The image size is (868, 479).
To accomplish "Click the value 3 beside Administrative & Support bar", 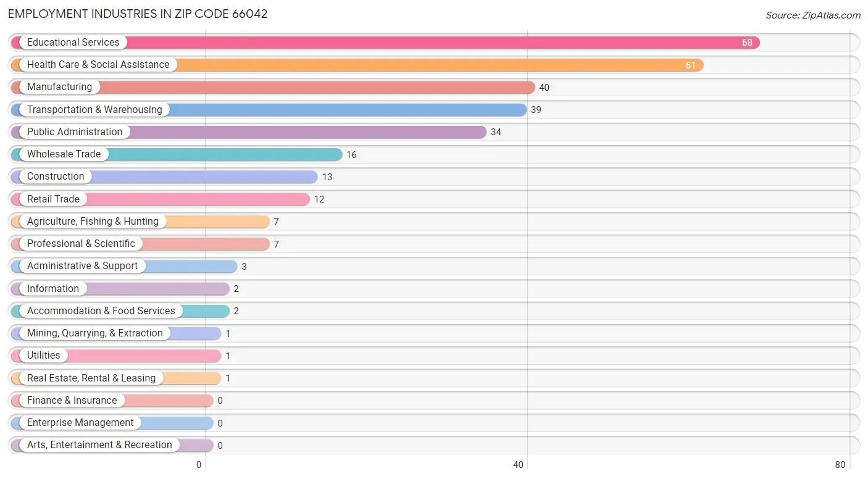I will pos(244,267).
